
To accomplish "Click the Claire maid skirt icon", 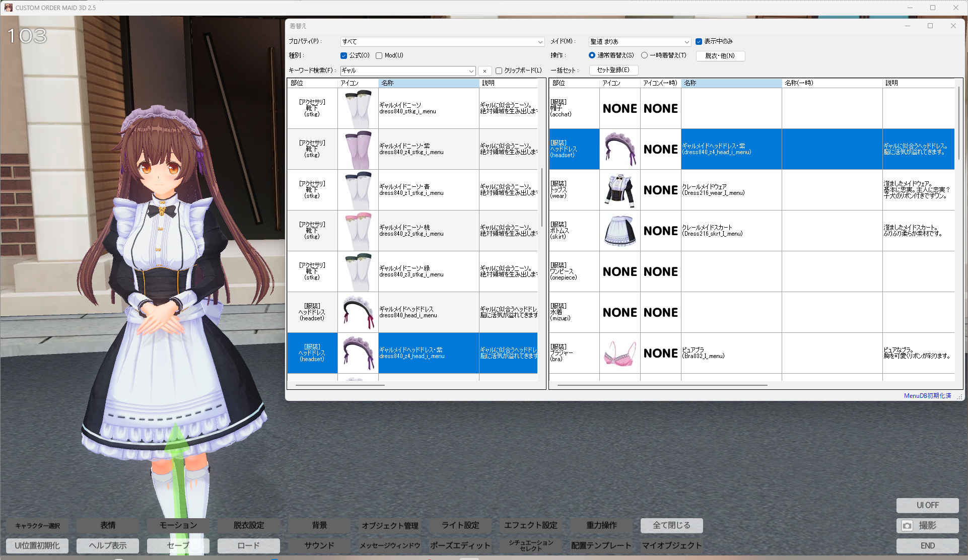I will (x=619, y=231).
